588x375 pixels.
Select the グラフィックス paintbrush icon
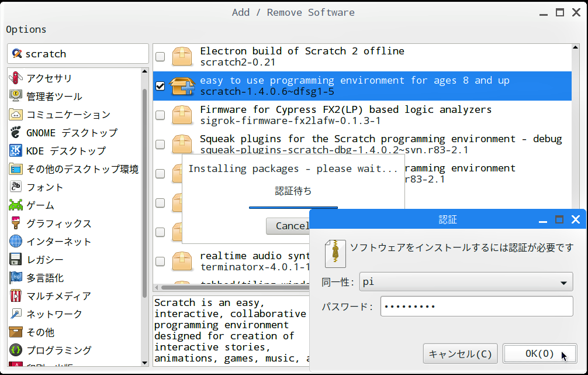(x=15, y=223)
